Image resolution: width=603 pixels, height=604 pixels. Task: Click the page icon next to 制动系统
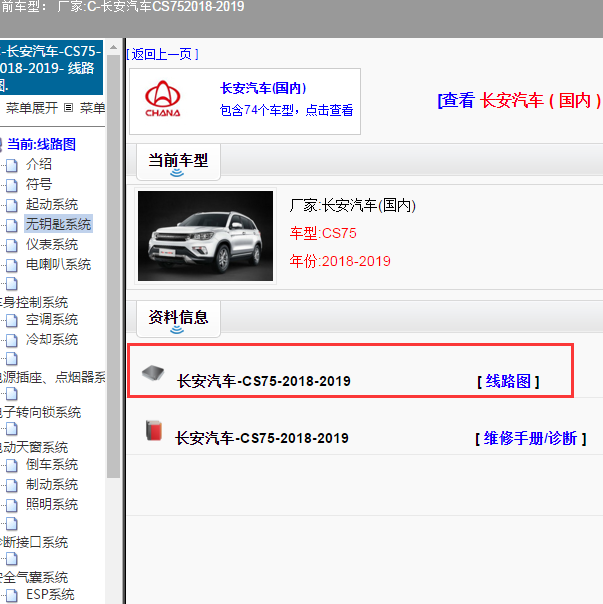[12, 486]
